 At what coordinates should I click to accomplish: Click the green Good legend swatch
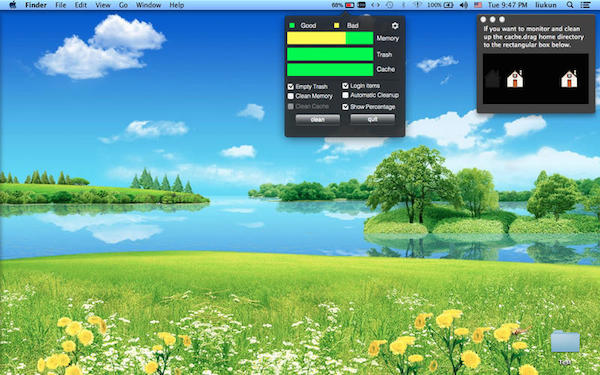click(x=292, y=26)
